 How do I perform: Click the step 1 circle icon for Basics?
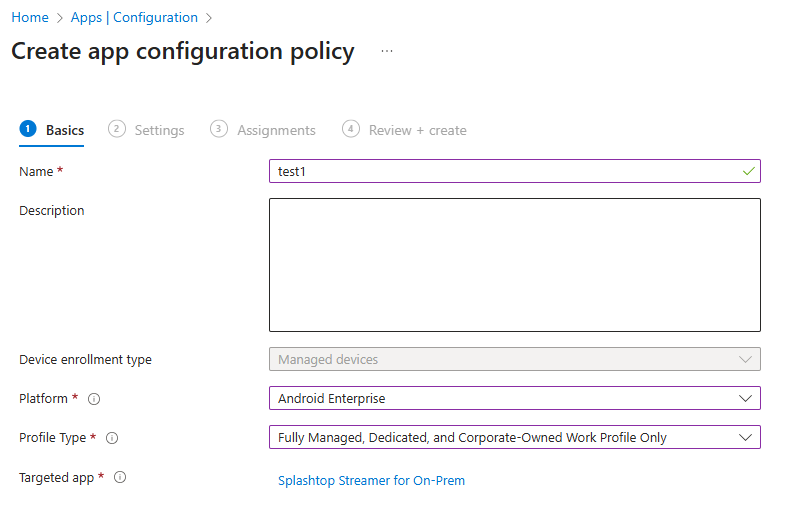click(28, 129)
